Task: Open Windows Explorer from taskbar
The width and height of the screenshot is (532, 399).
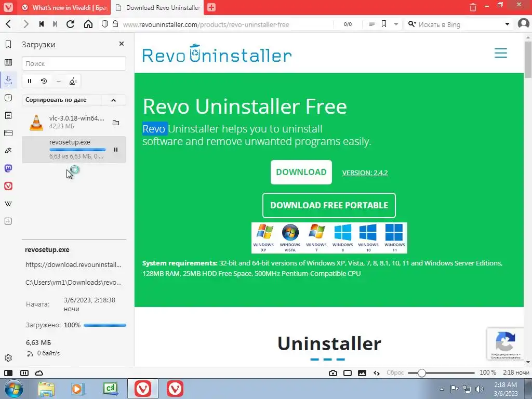Action: tap(46, 389)
